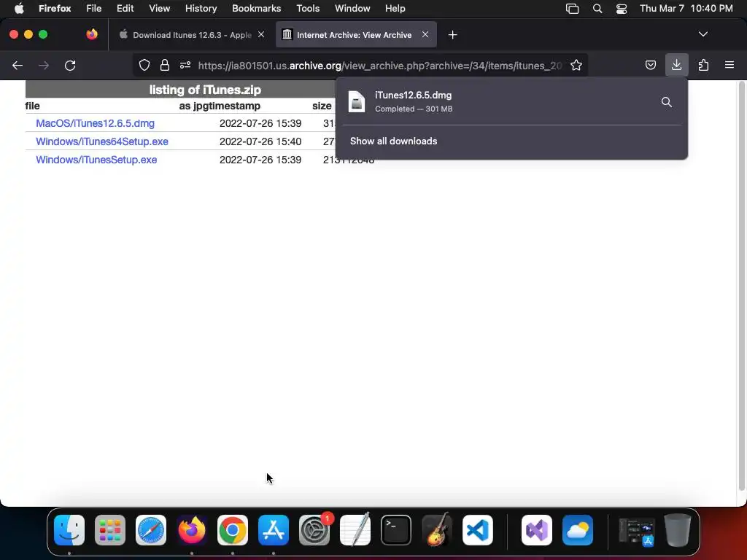747x560 pixels.
Task: Open Terminal from the Dock
Action: pos(396,530)
